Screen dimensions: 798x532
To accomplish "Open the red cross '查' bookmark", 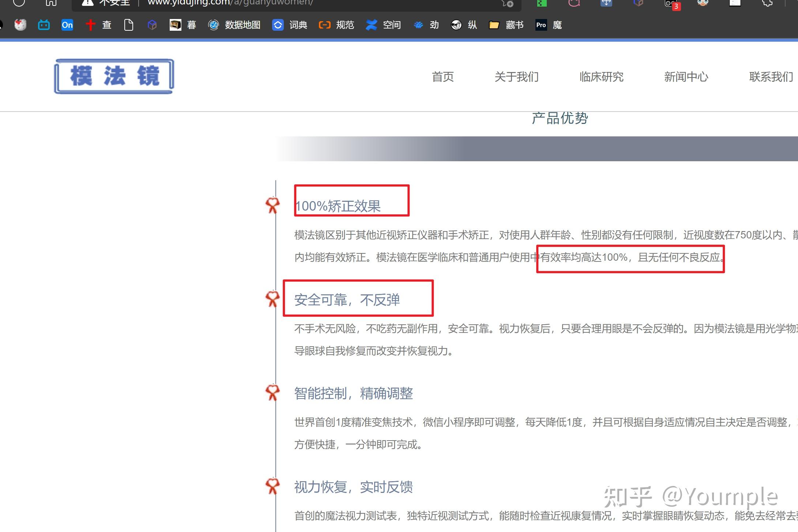I will (x=98, y=25).
